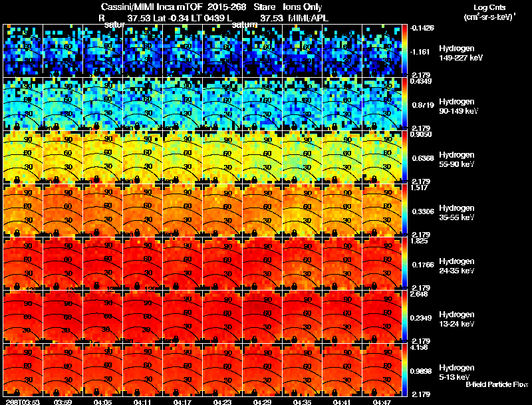The width and height of the screenshot is (532, 405).
Task: Select the 90-149 keV panel above 04:23
Action: pos(222,104)
